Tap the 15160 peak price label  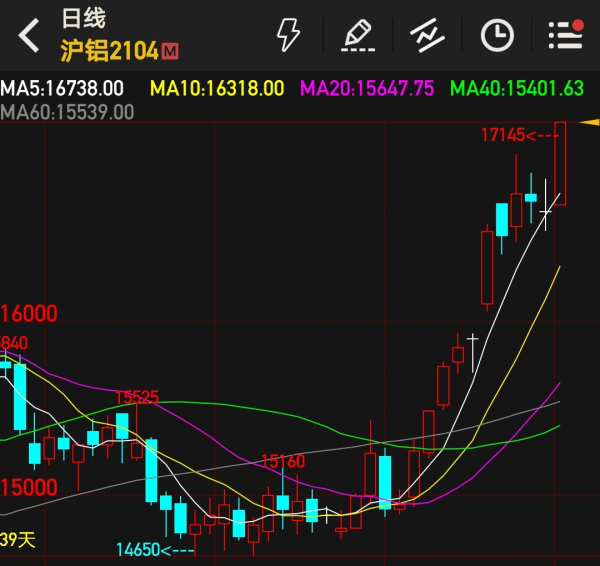click(x=283, y=461)
